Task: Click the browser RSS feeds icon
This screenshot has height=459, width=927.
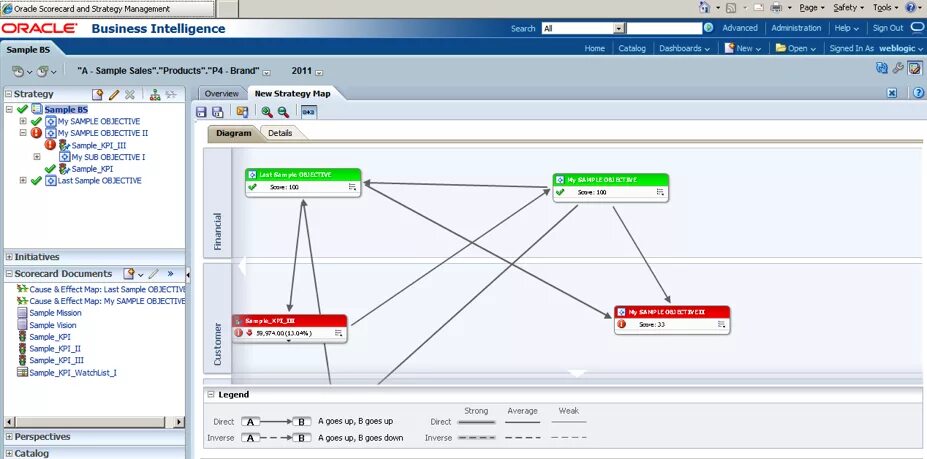Action: (731, 8)
